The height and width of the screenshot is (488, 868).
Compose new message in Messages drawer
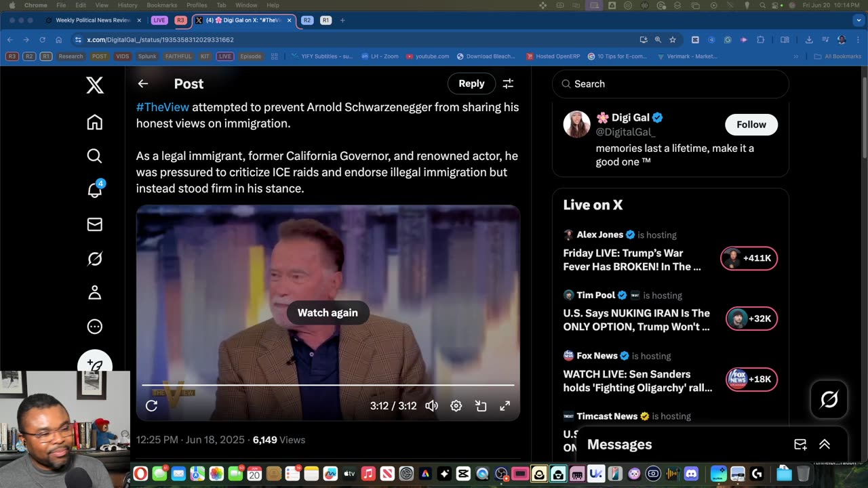(x=800, y=445)
